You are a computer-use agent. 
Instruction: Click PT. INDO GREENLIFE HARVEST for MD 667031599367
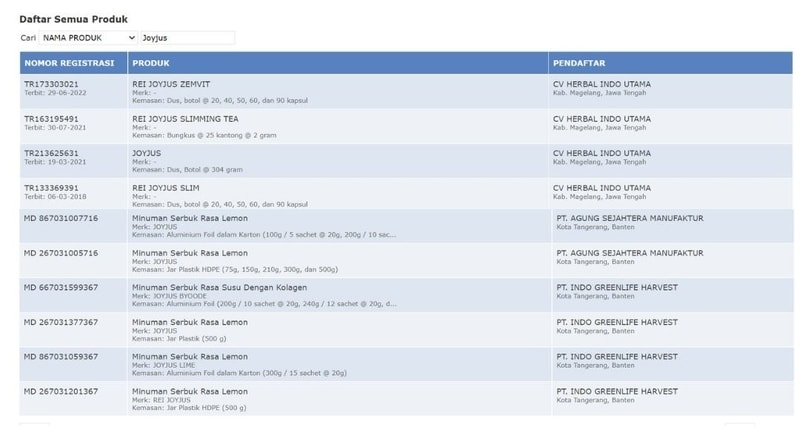[x=617, y=288]
